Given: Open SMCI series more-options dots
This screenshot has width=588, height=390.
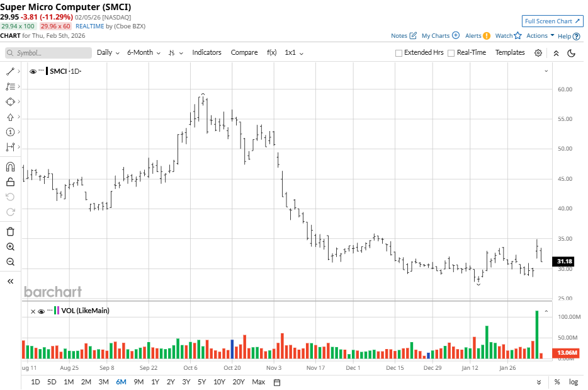Looking at the screenshot, I should 42,70.
